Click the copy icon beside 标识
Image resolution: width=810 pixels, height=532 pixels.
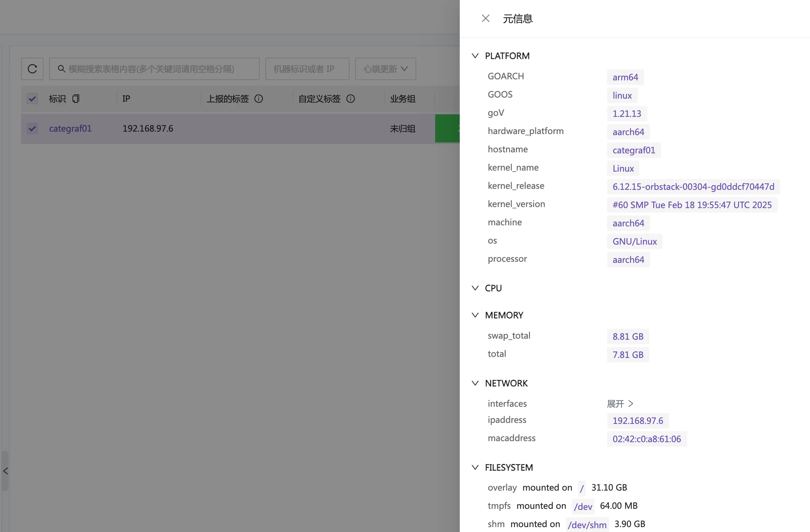[76, 99]
